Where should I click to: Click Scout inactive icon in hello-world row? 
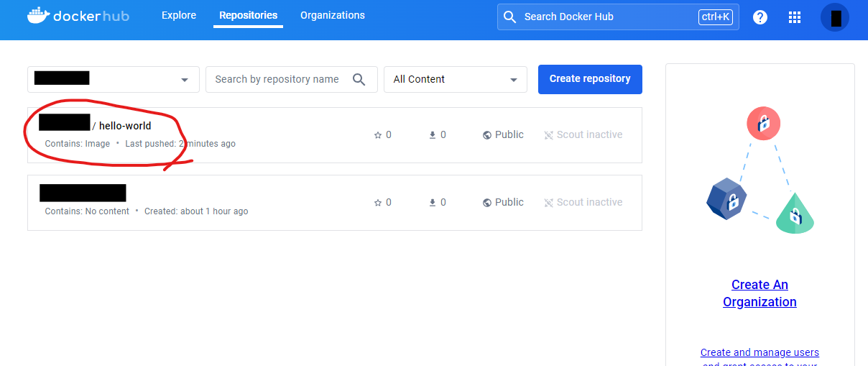pos(549,135)
